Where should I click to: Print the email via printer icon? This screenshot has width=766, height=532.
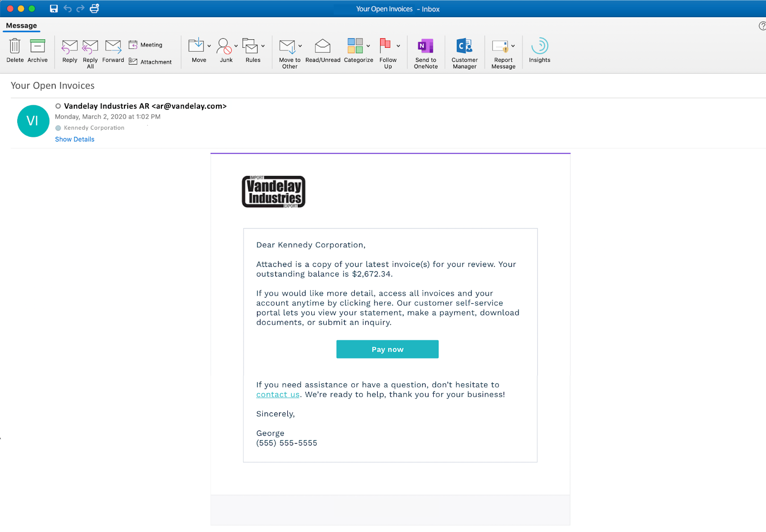point(94,9)
